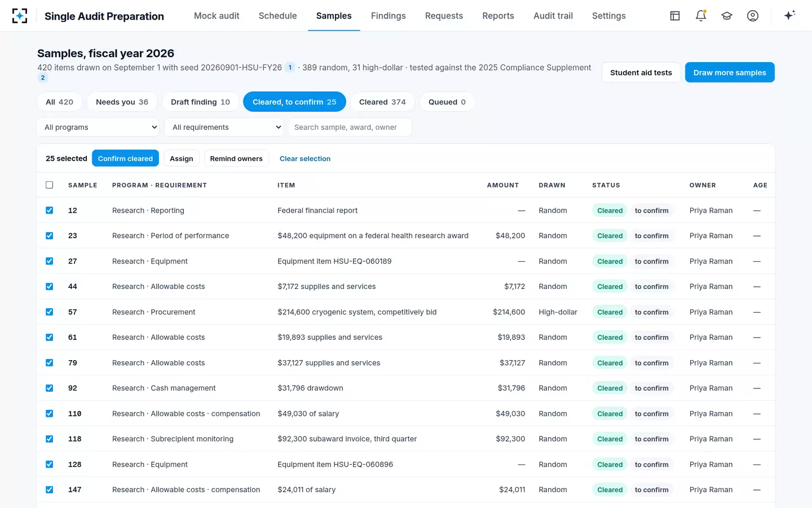Deselect sample 110 checkbox

click(50, 414)
